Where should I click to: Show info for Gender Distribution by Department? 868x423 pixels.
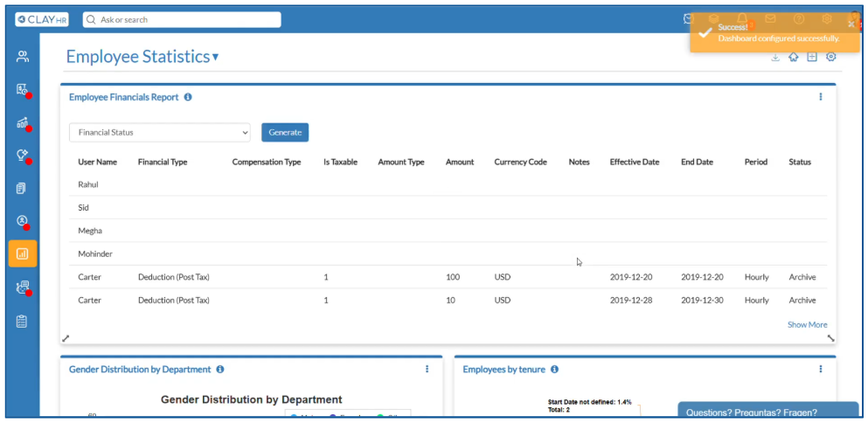click(219, 370)
